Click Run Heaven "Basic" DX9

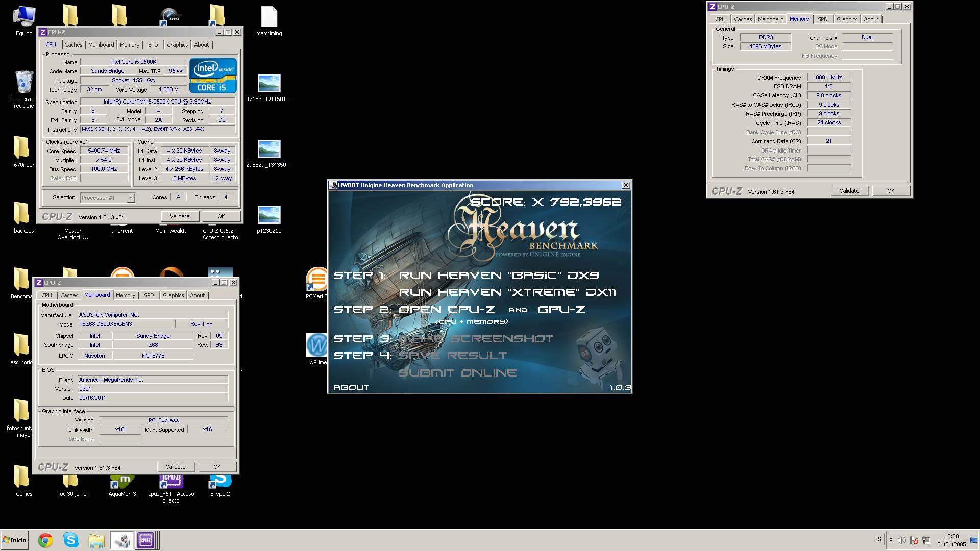[499, 275]
